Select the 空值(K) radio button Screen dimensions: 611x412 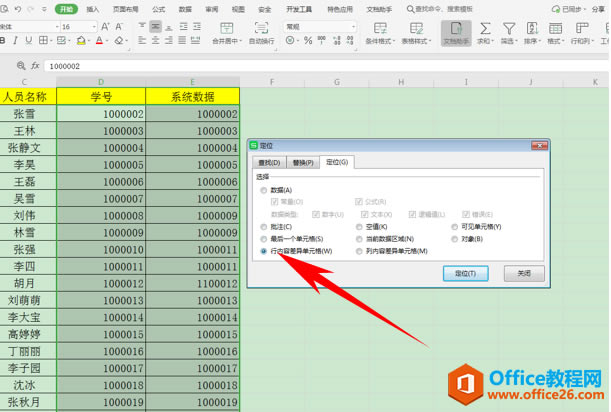360,227
